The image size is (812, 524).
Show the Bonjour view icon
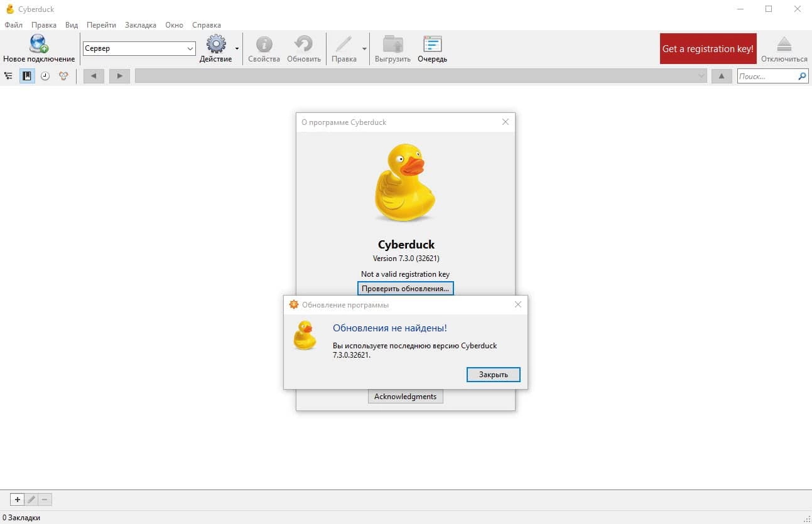pos(63,76)
